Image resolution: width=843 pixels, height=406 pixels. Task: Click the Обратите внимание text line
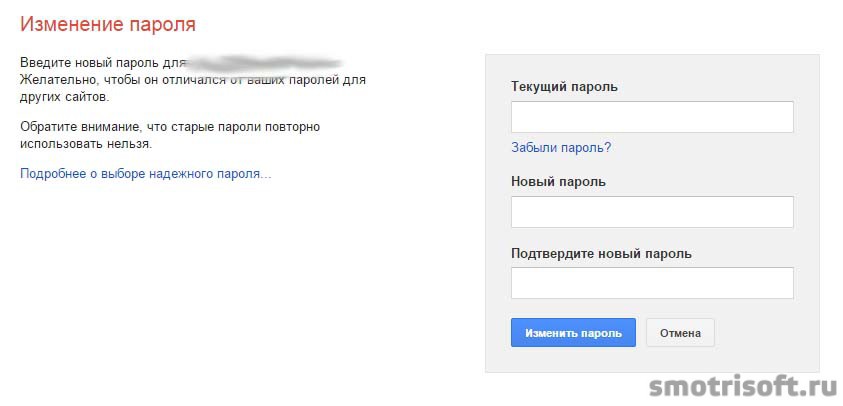[x=170, y=127]
